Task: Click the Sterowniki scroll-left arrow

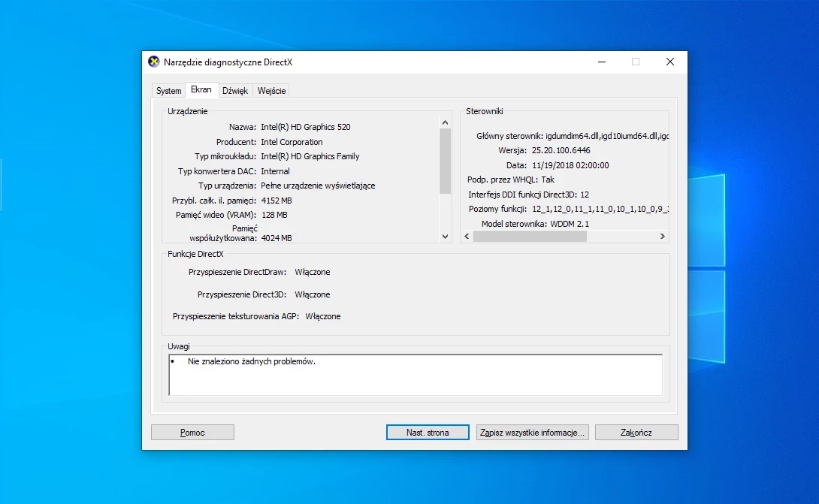Action: [x=467, y=236]
